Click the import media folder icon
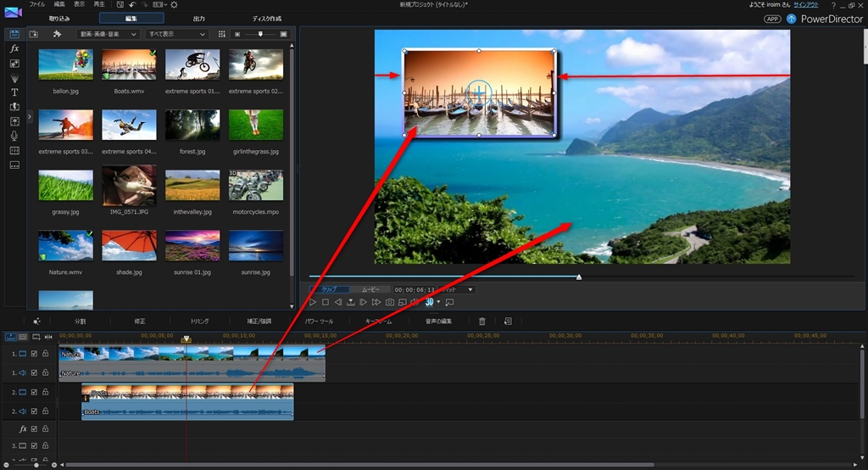The width and height of the screenshot is (868, 470). 34,35
